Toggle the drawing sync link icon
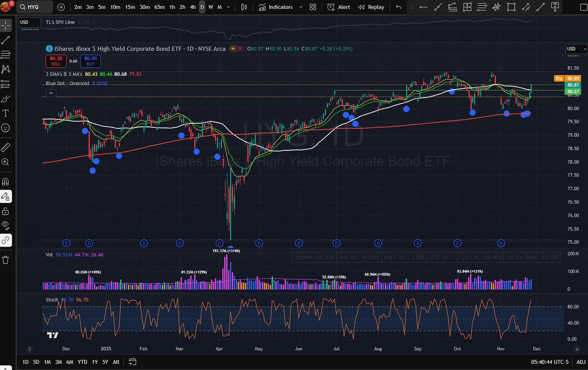 click(x=6, y=240)
